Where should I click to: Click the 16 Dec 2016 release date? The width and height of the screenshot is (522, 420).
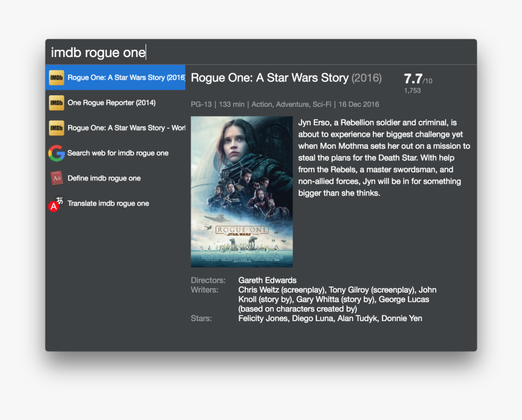tap(359, 104)
